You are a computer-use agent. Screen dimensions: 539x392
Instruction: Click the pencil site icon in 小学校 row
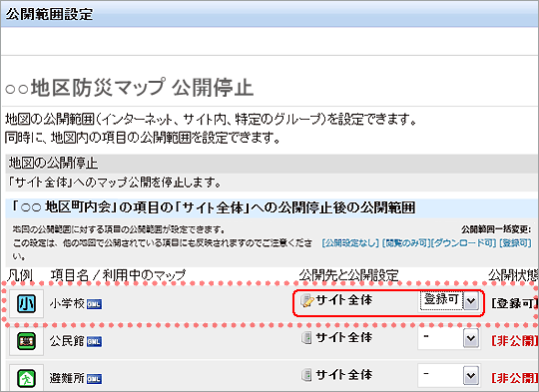click(x=307, y=300)
